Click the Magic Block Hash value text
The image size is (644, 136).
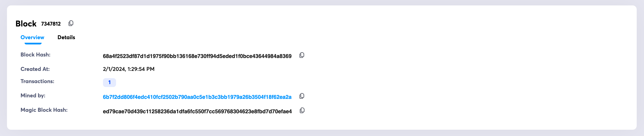tap(197, 112)
